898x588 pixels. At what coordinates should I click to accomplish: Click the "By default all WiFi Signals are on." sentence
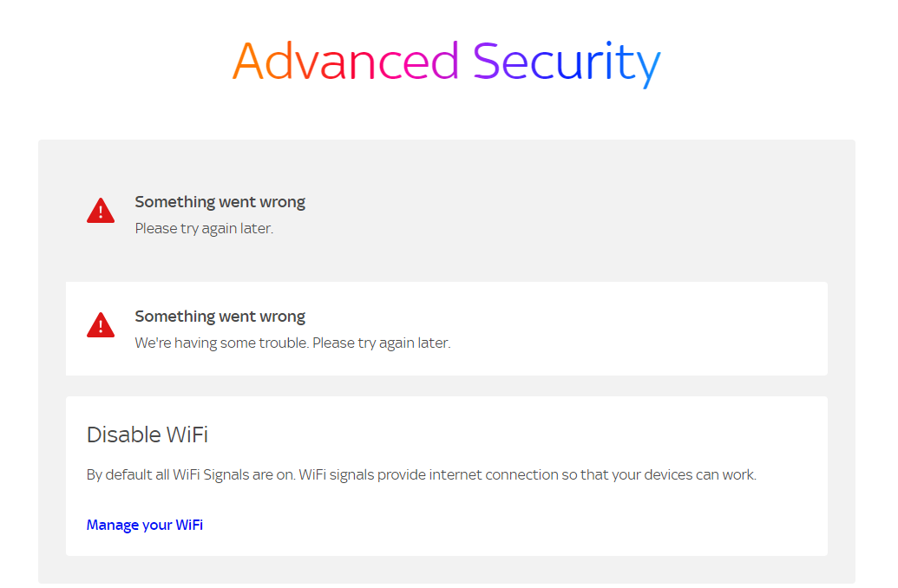click(x=191, y=475)
